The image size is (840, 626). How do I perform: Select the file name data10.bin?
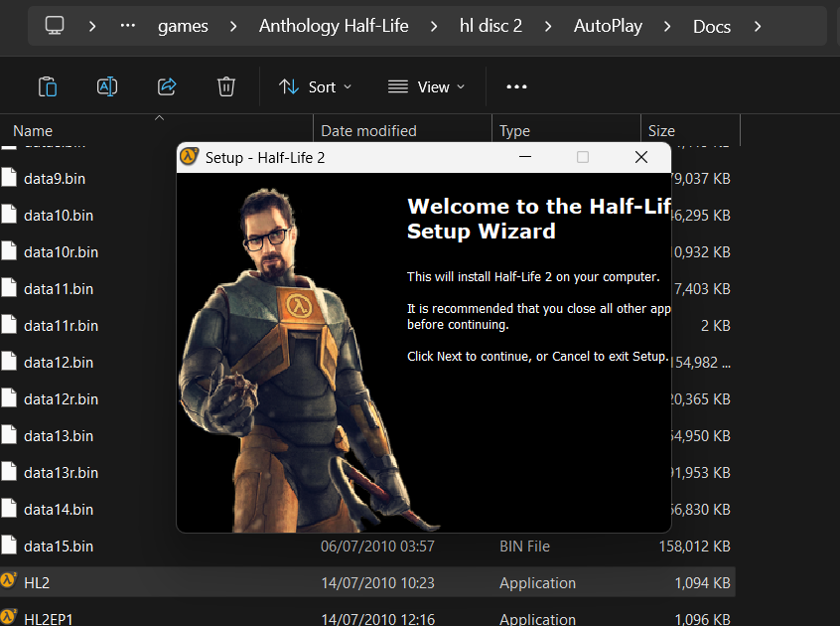pos(59,216)
